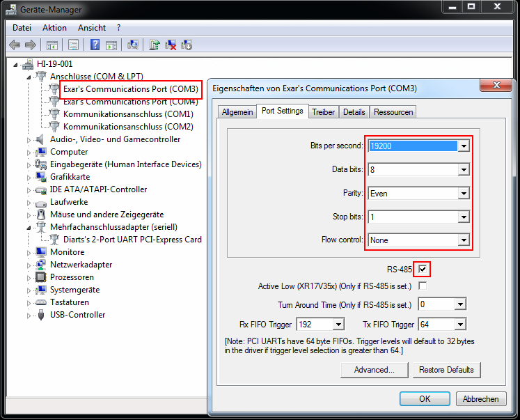520x420 pixels.
Task: Switch to the Treiber tab
Action: 323,112
